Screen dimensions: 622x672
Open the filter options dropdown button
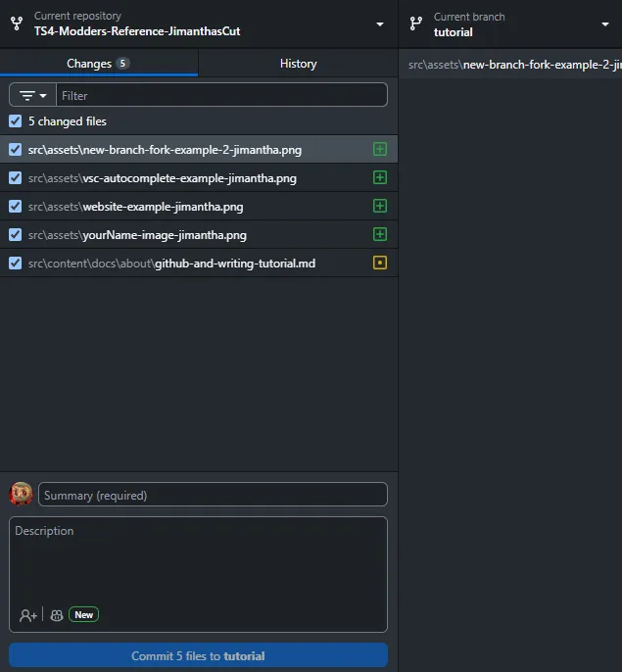click(32, 95)
